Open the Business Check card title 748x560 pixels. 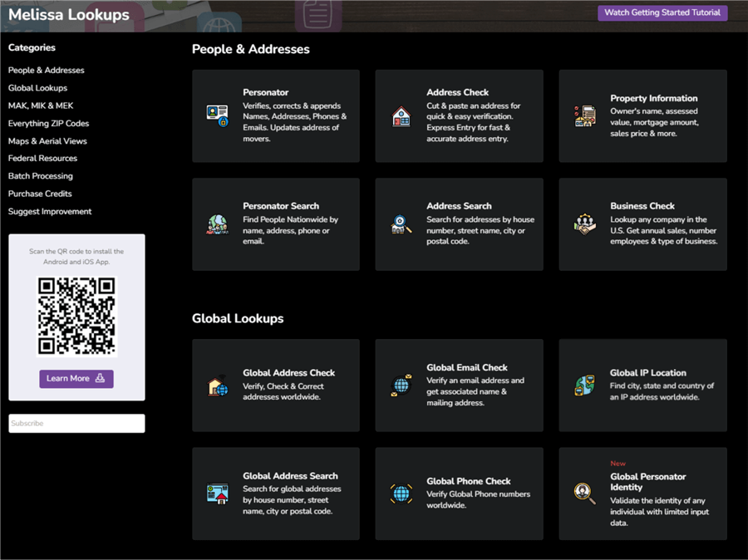[x=642, y=205]
